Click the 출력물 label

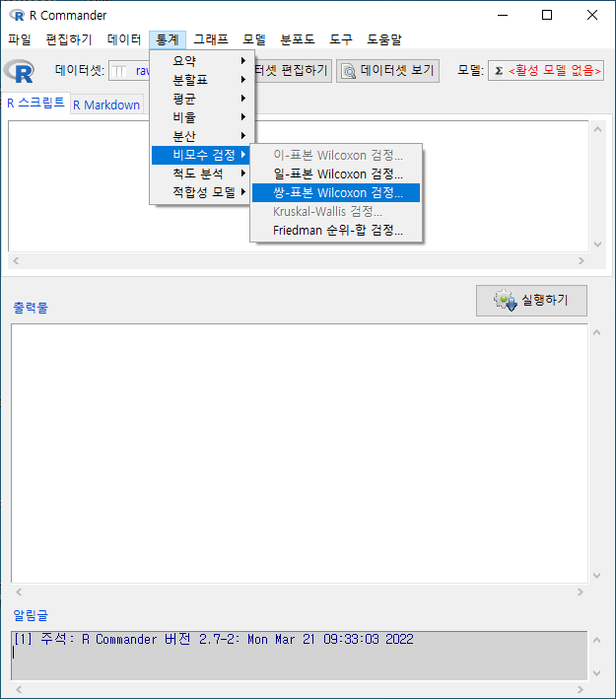[31, 308]
